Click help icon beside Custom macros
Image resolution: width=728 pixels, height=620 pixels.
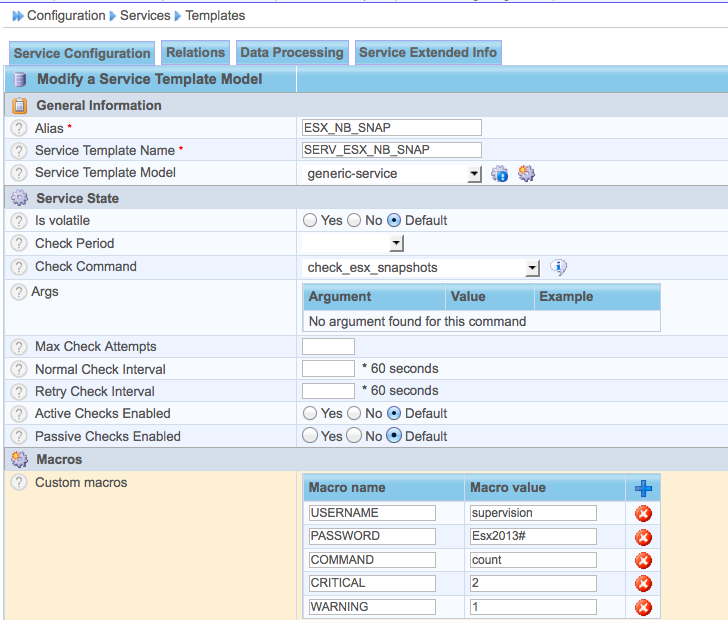point(19,483)
